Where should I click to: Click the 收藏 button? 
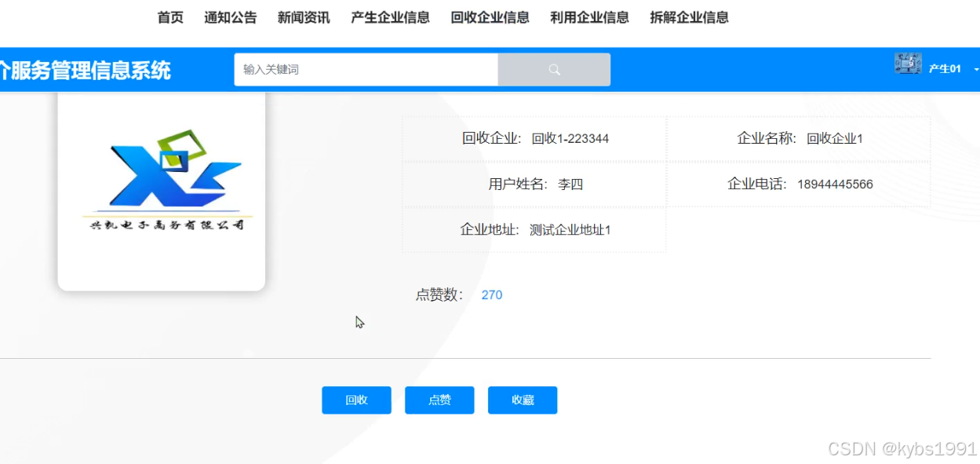pyautogui.click(x=523, y=400)
